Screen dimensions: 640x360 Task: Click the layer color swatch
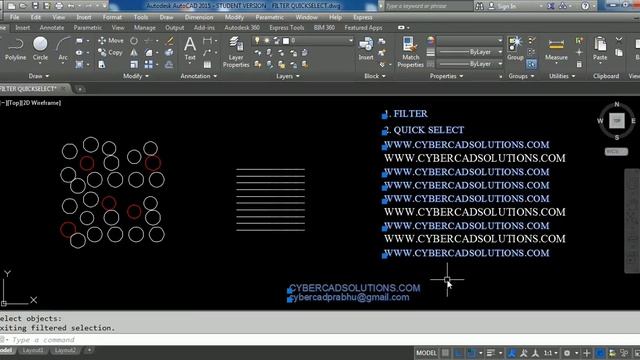coord(286,40)
